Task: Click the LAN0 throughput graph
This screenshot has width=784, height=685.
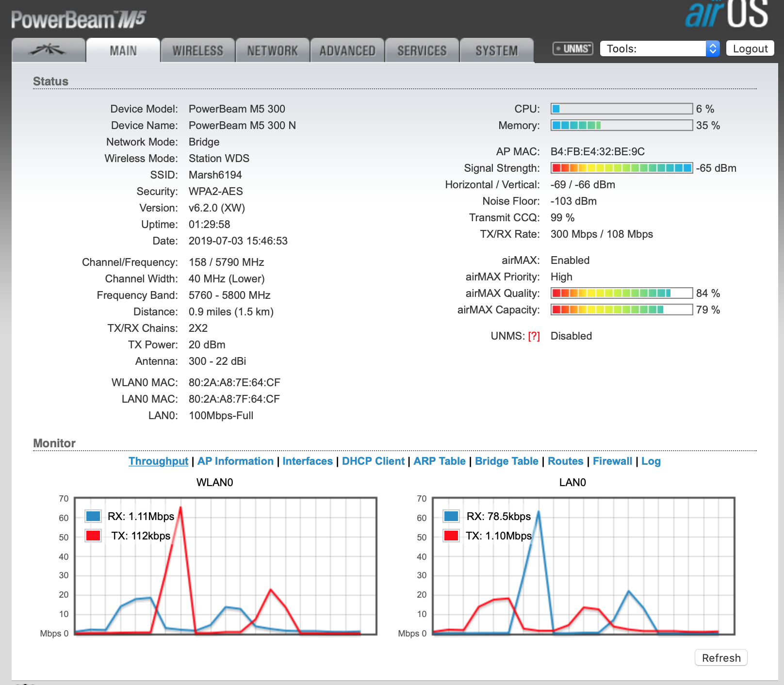Action: coord(584,566)
